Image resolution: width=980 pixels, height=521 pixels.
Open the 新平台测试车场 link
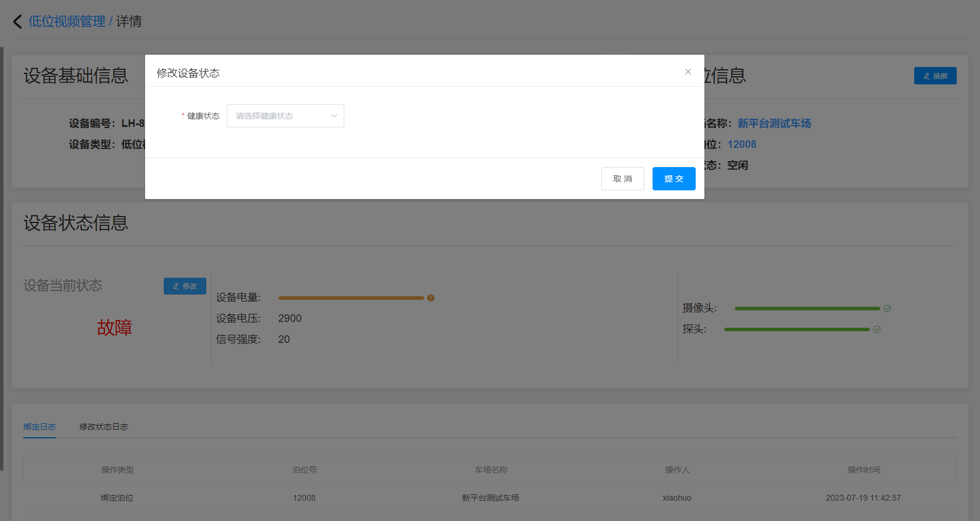coord(774,123)
